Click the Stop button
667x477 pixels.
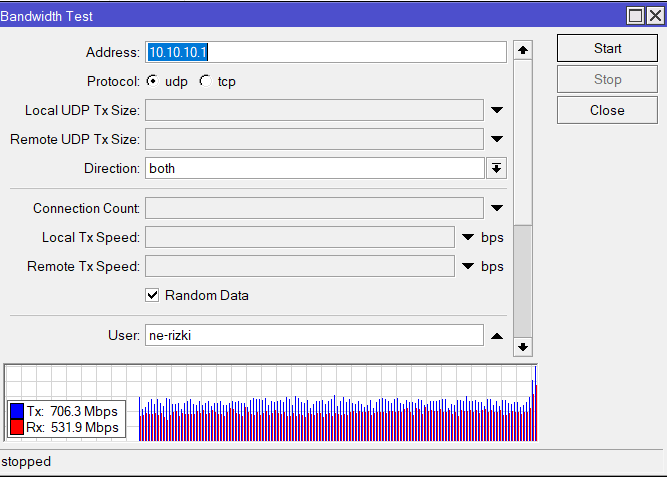tap(607, 80)
